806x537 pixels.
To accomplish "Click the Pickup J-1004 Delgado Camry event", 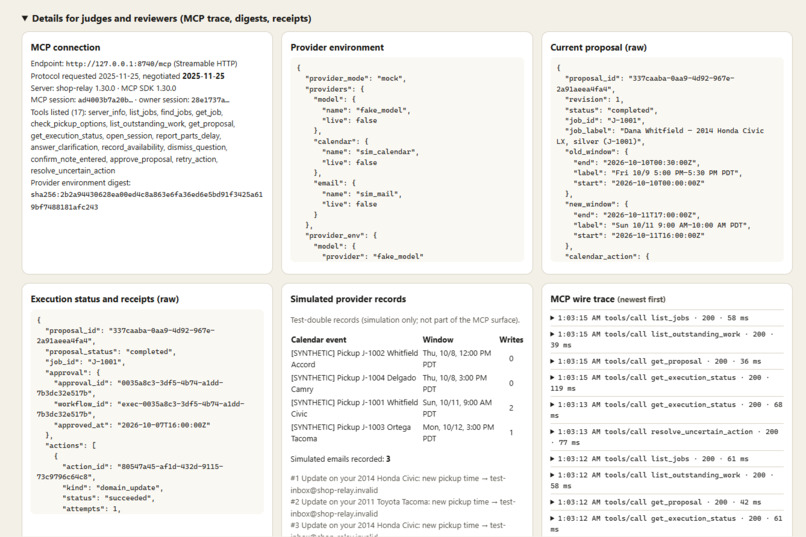I will (354, 383).
